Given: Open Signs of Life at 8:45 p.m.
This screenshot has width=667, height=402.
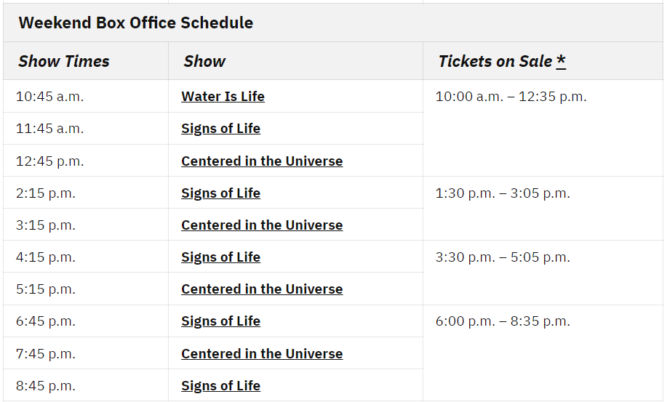Looking at the screenshot, I should pos(221,386).
